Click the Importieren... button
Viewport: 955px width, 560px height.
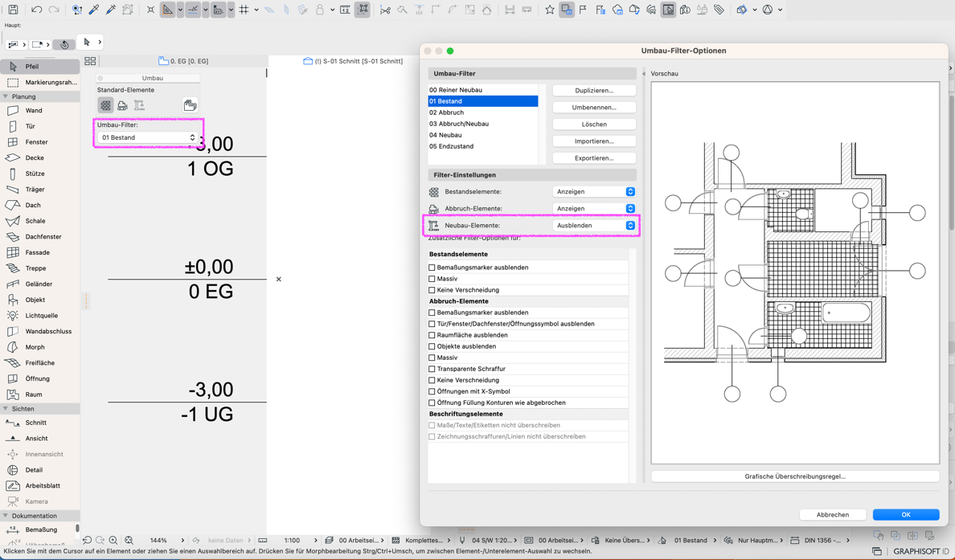(594, 141)
